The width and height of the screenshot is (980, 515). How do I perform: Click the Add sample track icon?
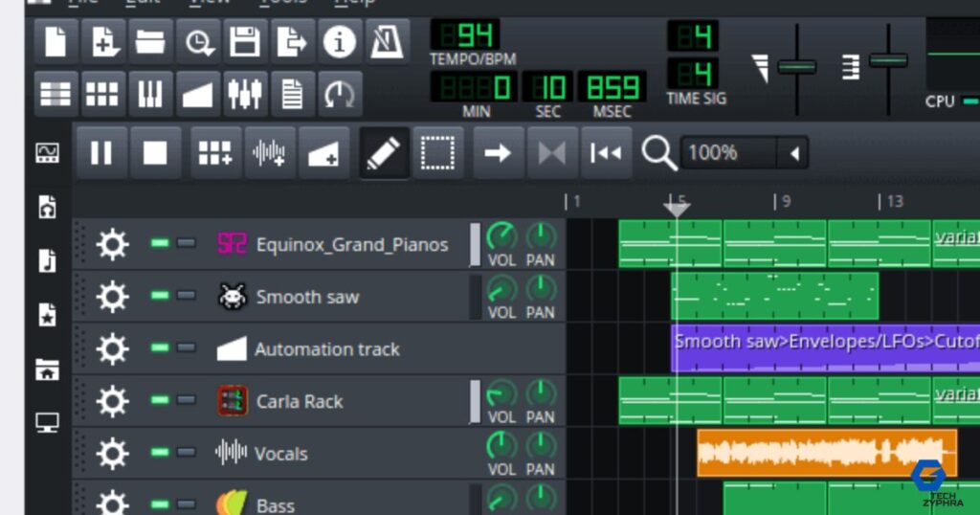(x=270, y=153)
